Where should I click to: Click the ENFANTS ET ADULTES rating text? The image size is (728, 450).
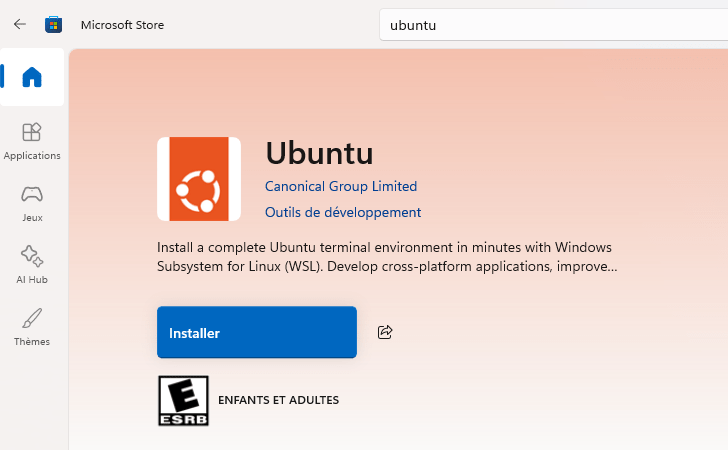click(279, 400)
